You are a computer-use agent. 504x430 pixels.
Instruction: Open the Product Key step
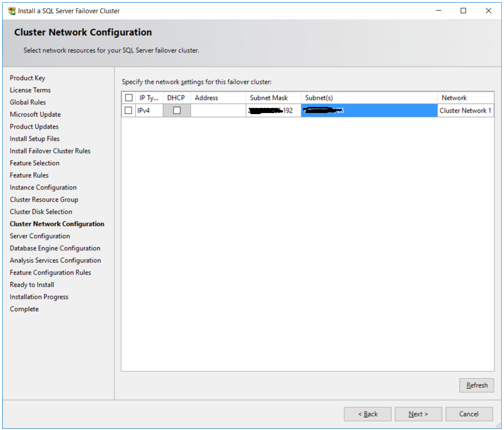(x=28, y=78)
